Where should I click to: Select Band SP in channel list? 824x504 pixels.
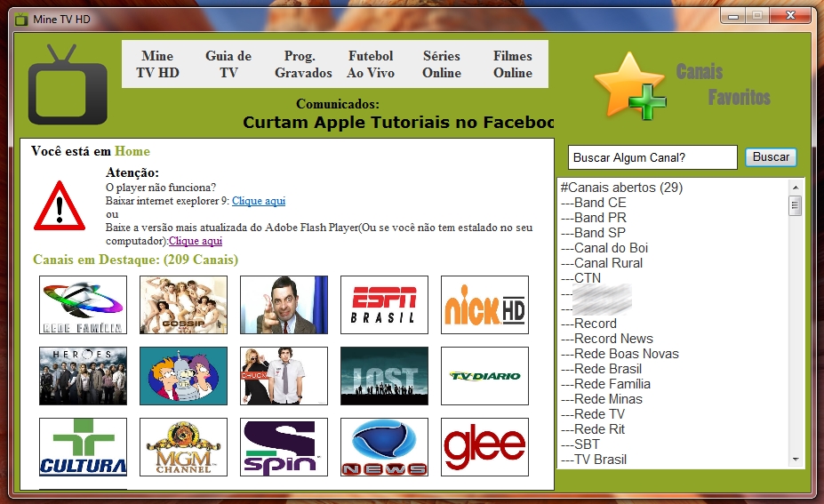[x=593, y=233]
